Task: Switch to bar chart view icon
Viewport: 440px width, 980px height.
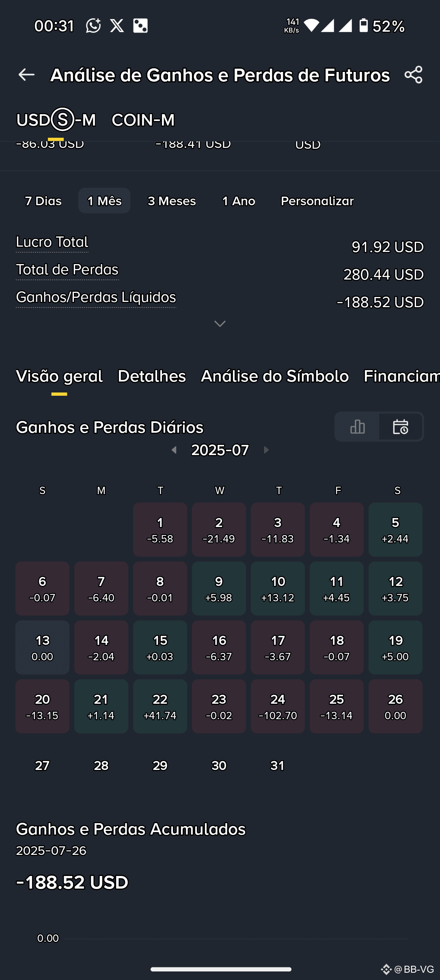Action: click(357, 427)
